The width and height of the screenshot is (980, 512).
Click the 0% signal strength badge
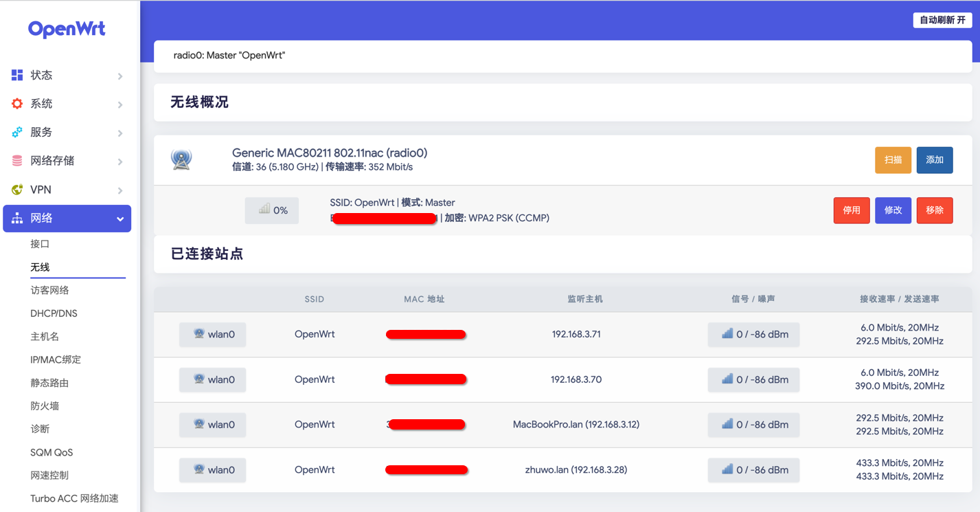click(x=272, y=210)
